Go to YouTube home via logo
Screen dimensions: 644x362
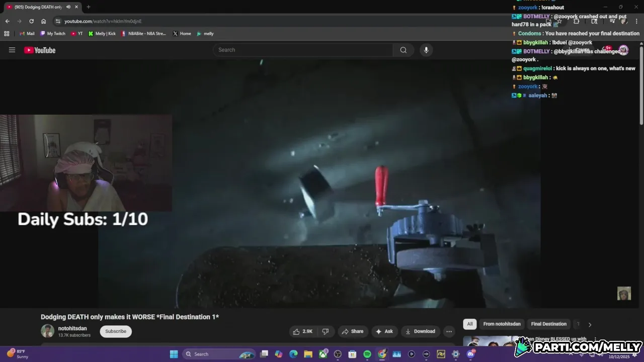pyautogui.click(x=40, y=50)
